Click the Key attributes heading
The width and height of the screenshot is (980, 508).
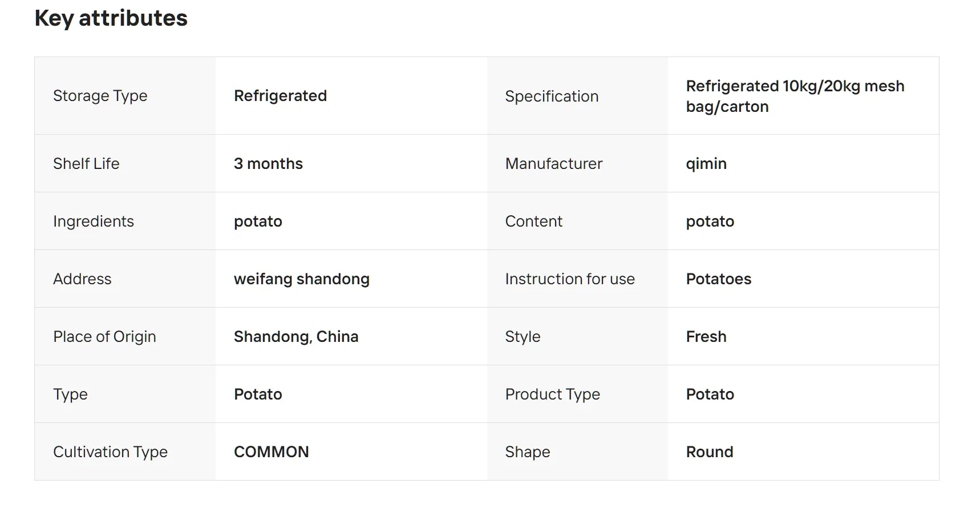(x=111, y=18)
